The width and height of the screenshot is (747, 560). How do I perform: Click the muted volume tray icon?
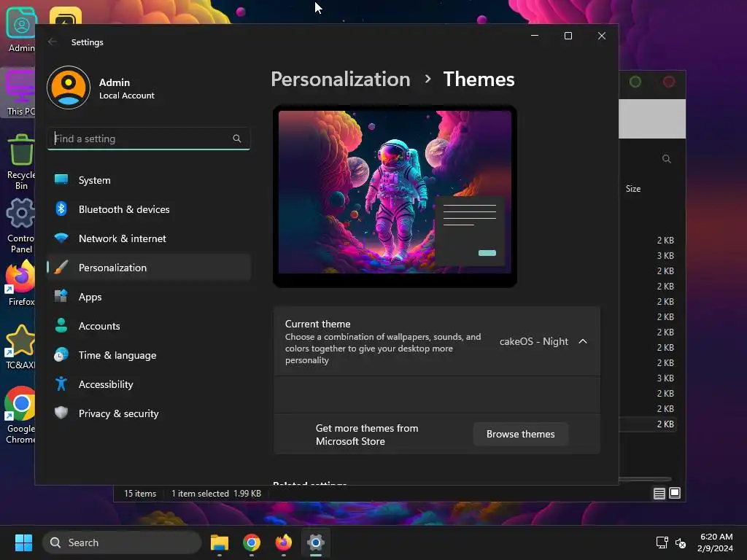click(681, 542)
